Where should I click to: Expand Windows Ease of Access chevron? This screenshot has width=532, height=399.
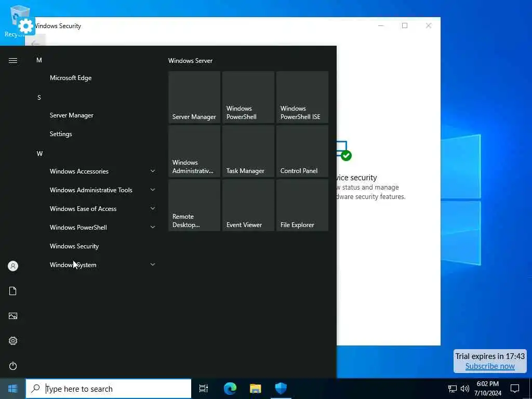(x=153, y=208)
